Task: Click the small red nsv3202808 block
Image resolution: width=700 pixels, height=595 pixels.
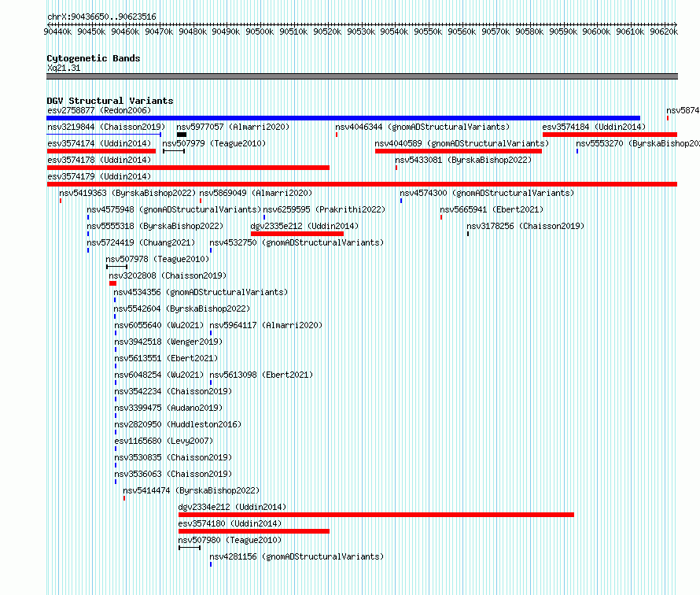Action: [x=112, y=283]
